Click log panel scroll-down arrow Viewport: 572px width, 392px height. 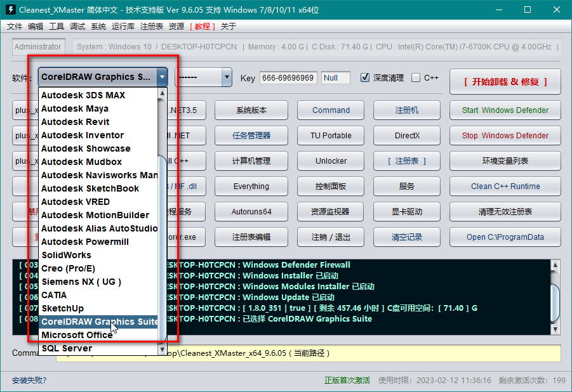tap(555, 330)
